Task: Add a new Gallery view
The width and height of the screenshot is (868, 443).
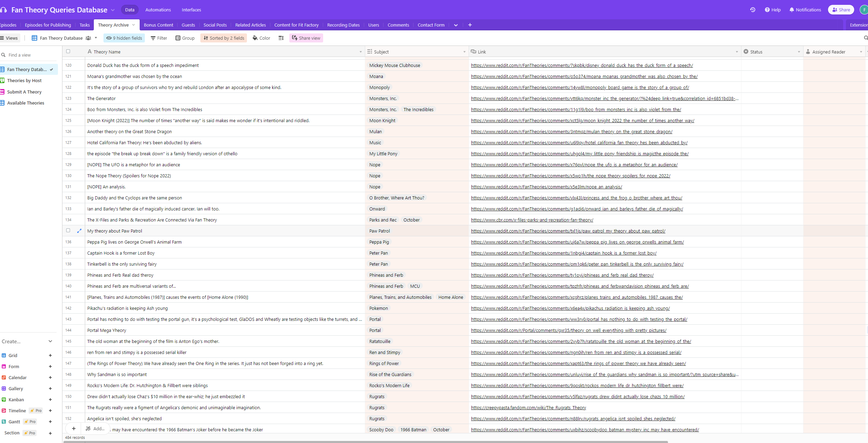Action: click(x=50, y=388)
